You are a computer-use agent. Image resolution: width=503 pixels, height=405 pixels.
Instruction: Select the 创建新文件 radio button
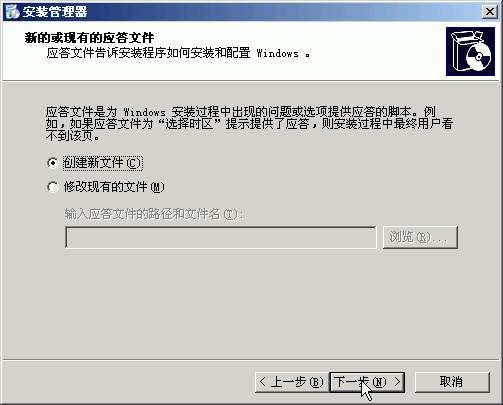(x=53, y=163)
